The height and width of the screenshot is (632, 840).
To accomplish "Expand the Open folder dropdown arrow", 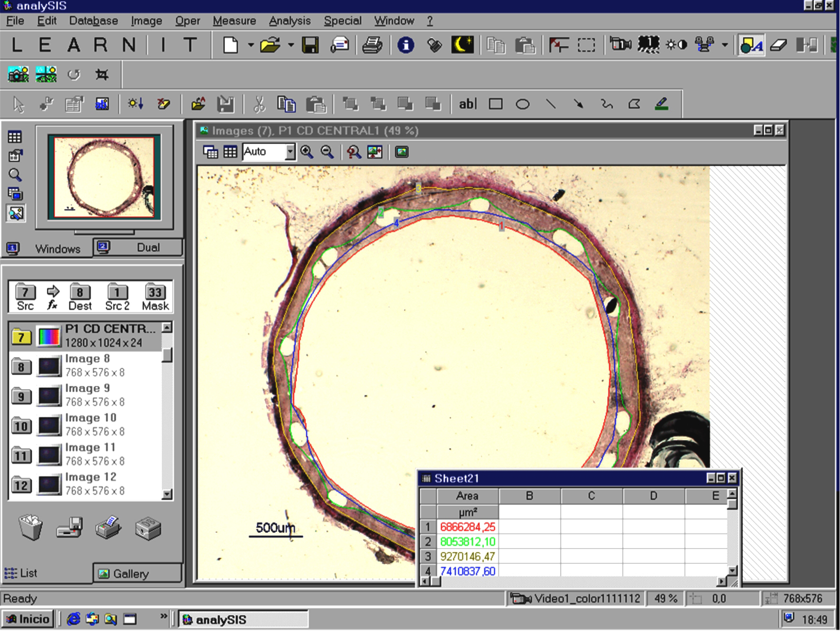I will coord(291,46).
